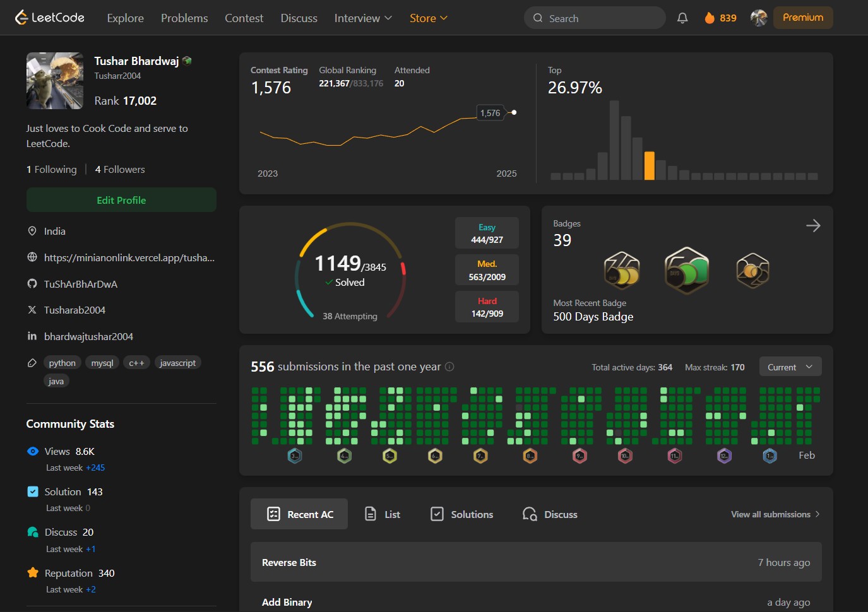Open the Current year dropdown
Viewport: 868px width, 612px height.
(x=789, y=367)
